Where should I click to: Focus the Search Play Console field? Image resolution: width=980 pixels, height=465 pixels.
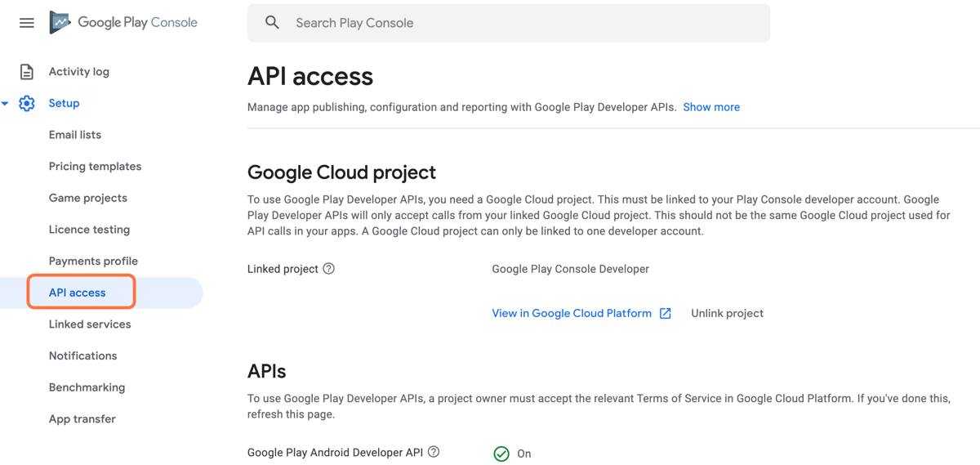(509, 23)
